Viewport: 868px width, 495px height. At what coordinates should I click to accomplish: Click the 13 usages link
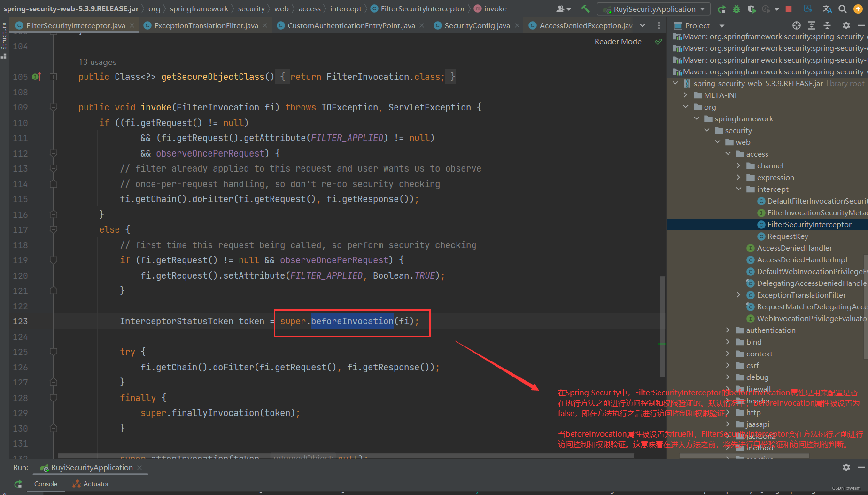(98, 62)
